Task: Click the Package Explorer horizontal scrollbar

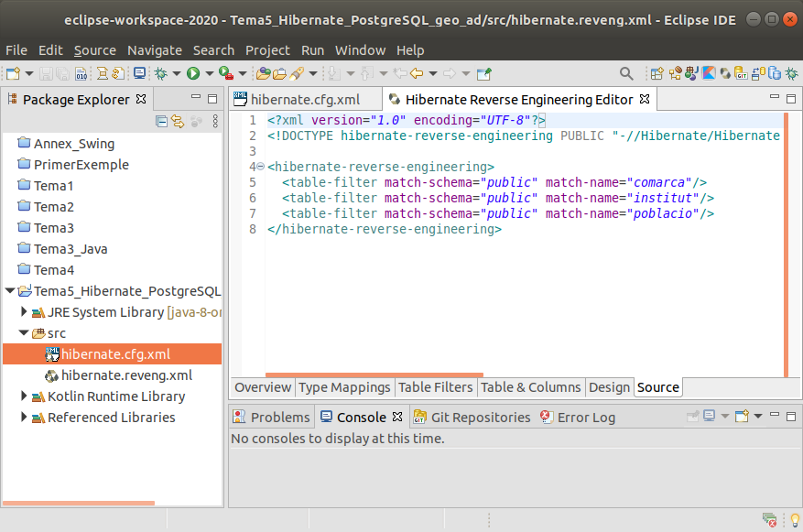Action: pyautogui.click(x=79, y=503)
